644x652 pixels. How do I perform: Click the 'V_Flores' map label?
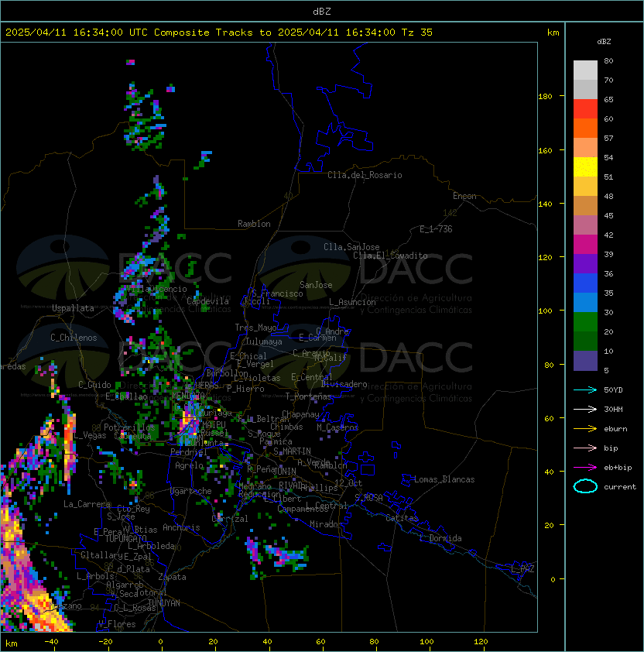pyautogui.click(x=117, y=624)
